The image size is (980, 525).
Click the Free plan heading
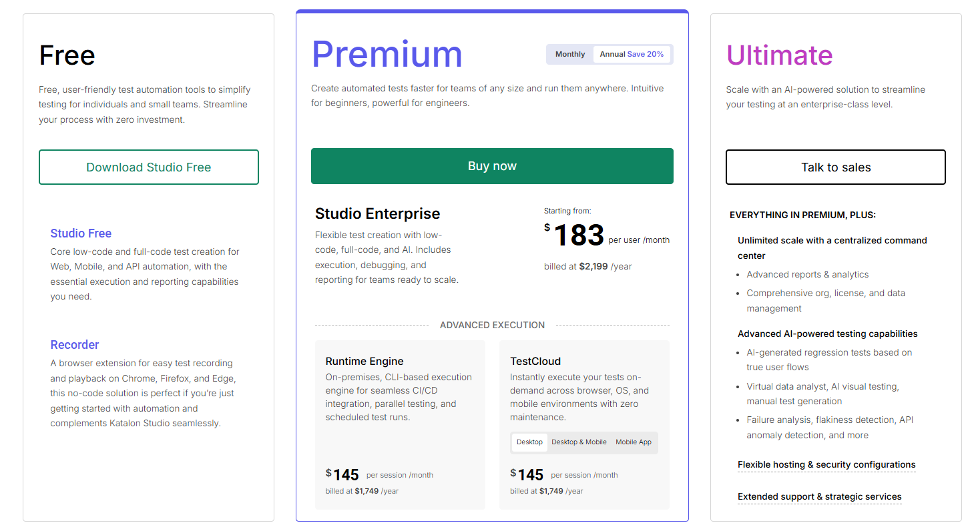[x=67, y=55]
